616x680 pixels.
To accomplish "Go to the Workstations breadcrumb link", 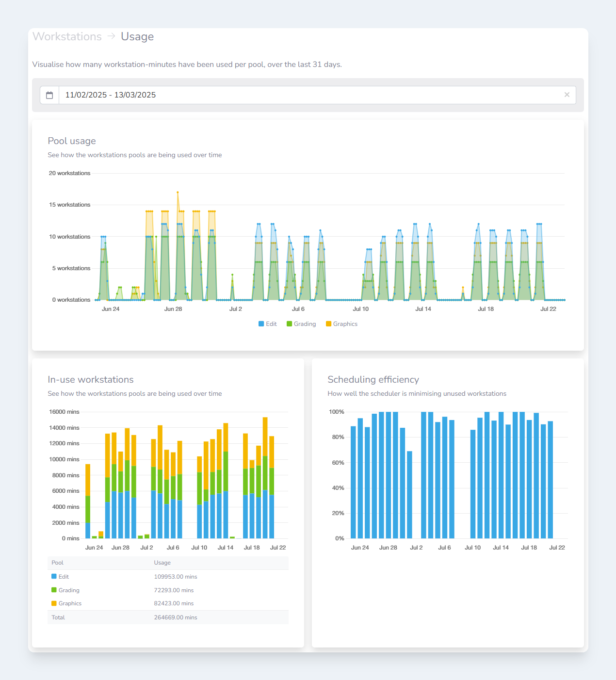I will 67,37.
